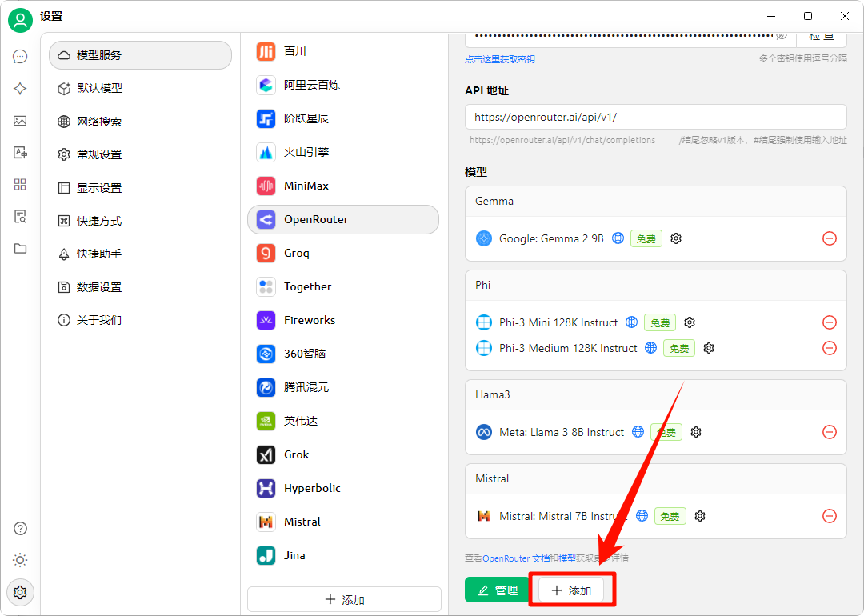Open the agents star sidebar icon

tap(20, 89)
